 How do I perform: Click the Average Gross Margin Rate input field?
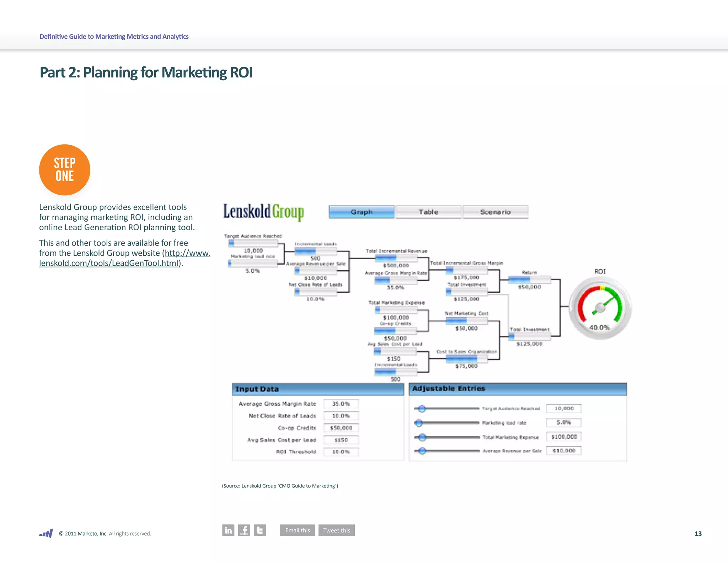pyautogui.click(x=341, y=404)
